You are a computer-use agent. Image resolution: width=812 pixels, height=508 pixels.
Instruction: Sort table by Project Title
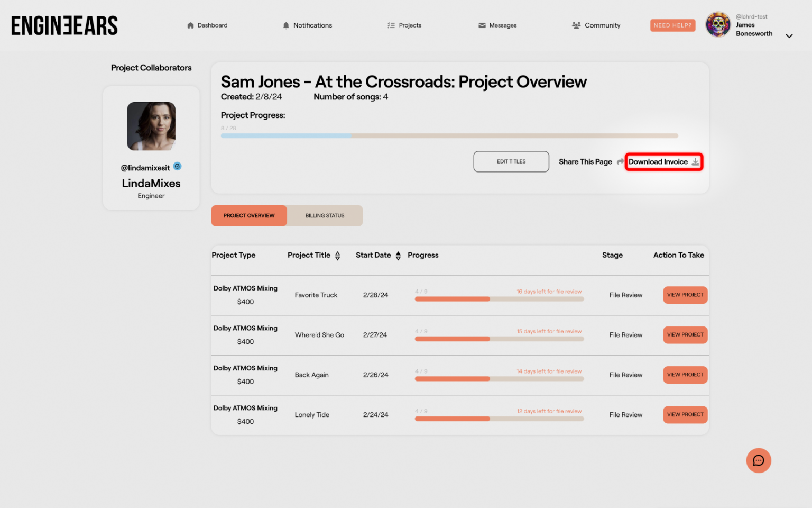337,256
